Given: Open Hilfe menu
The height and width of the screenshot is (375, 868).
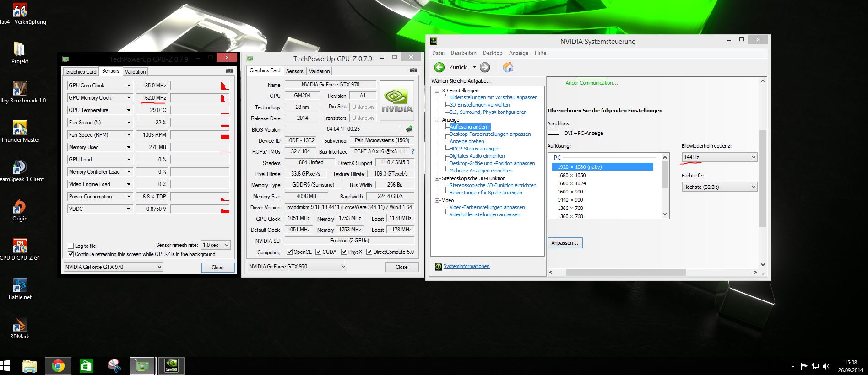Looking at the screenshot, I should 540,53.
